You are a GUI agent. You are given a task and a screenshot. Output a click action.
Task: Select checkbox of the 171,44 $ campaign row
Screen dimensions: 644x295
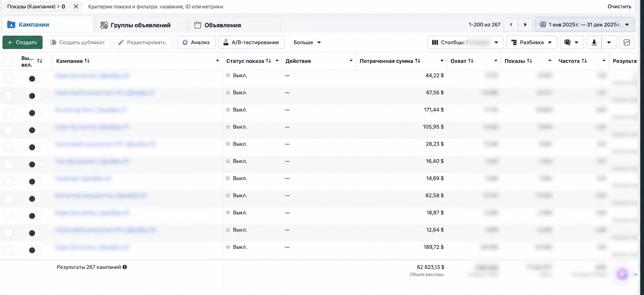8,113
